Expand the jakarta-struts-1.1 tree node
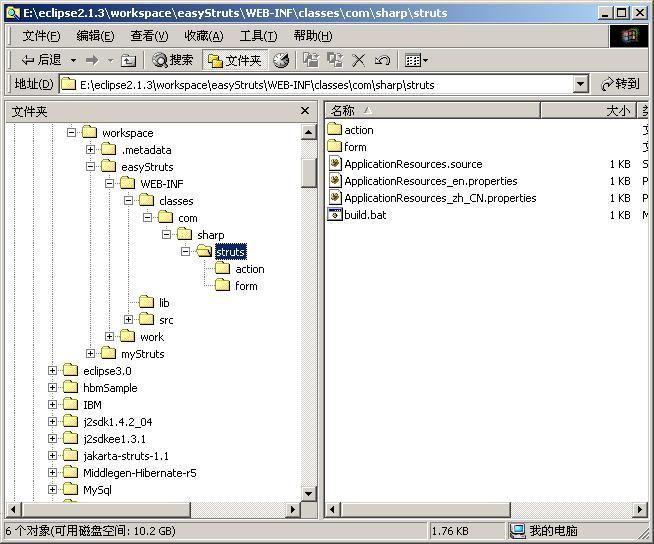654x544 pixels. [x=53, y=456]
